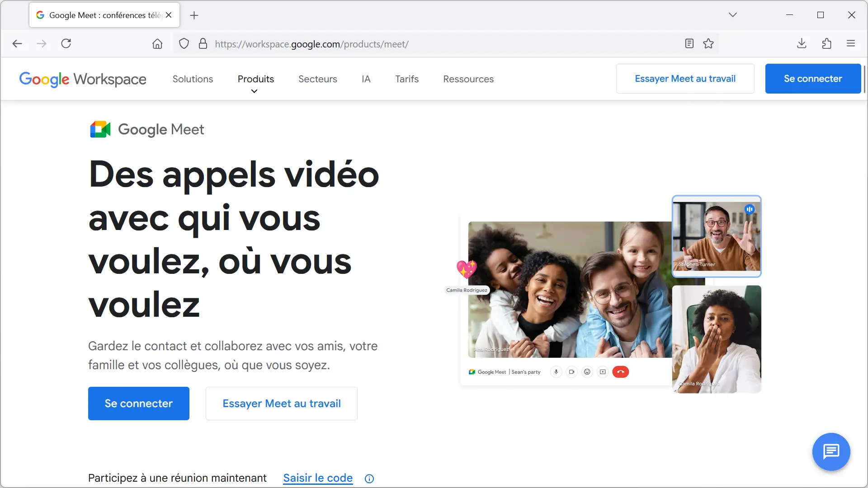
Task: Click the Camila Rodriguez video thumbnail
Action: (717, 339)
